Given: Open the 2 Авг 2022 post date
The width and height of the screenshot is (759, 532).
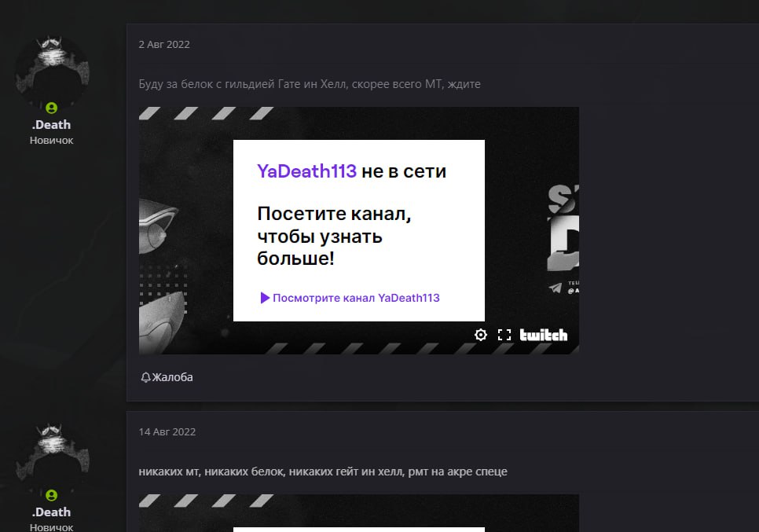Looking at the screenshot, I should [164, 45].
